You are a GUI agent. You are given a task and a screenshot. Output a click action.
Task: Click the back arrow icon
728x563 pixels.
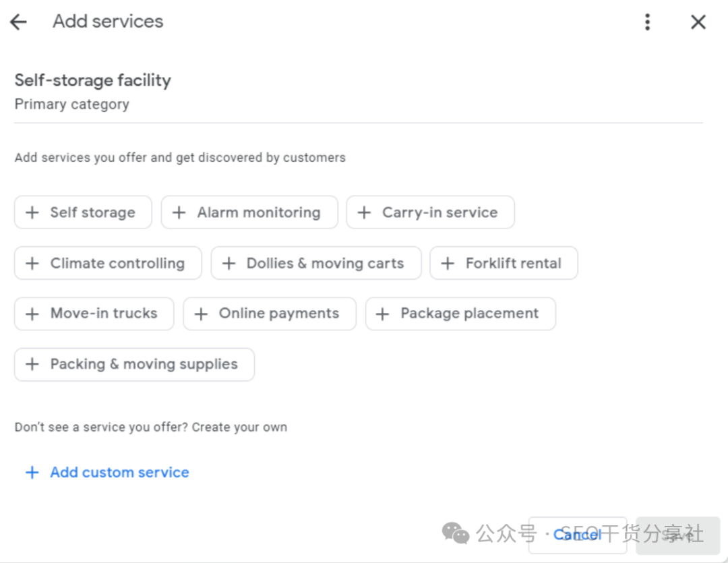click(x=18, y=22)
